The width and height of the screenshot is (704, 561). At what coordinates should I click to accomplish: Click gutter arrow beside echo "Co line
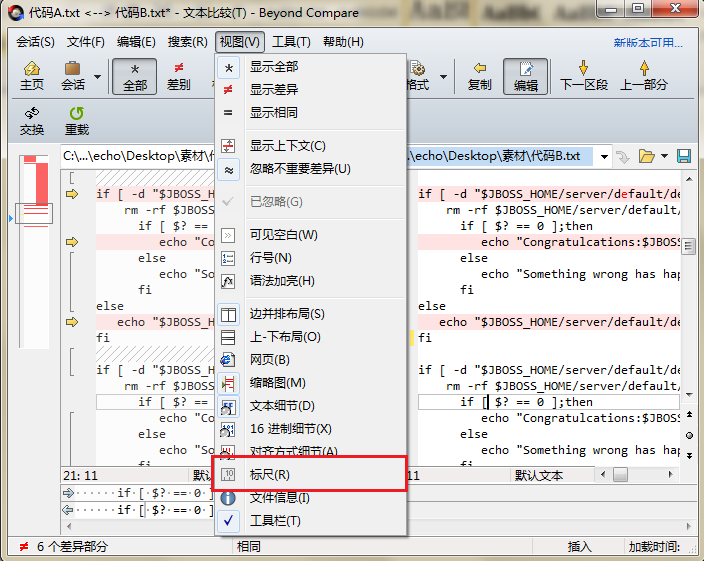coord(72,242)
